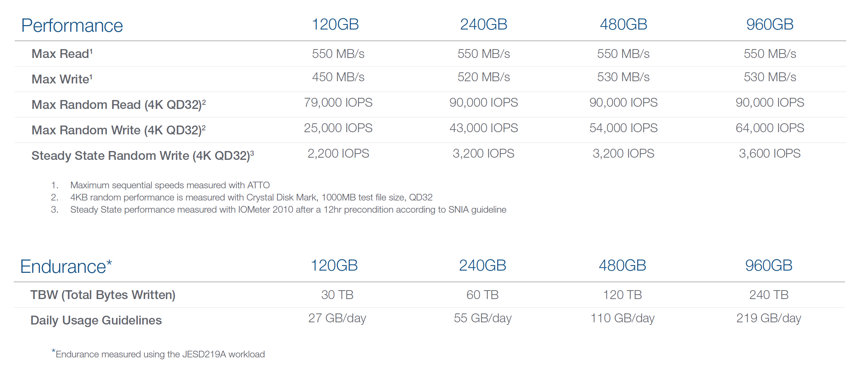Screen dimensions: 868x381
Task: Click the 450 MB/s max write value
Action: click(338, 77)
